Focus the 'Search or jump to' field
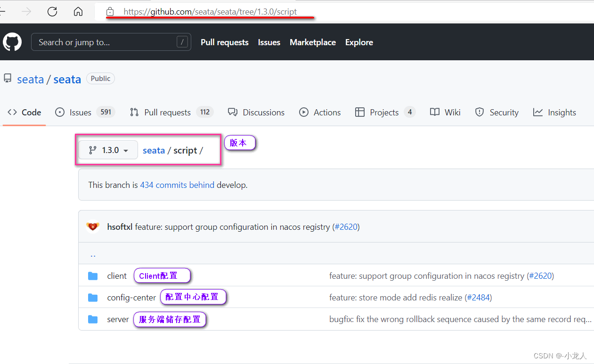 click(x=106, y=42)
